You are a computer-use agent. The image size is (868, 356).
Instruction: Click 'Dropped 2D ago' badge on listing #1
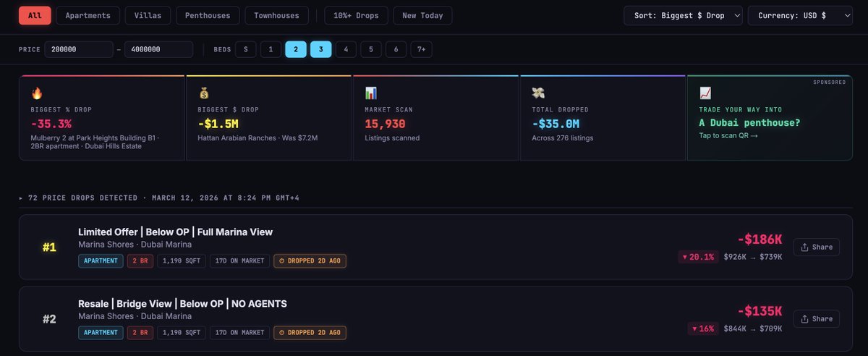[x=310, y=260]
